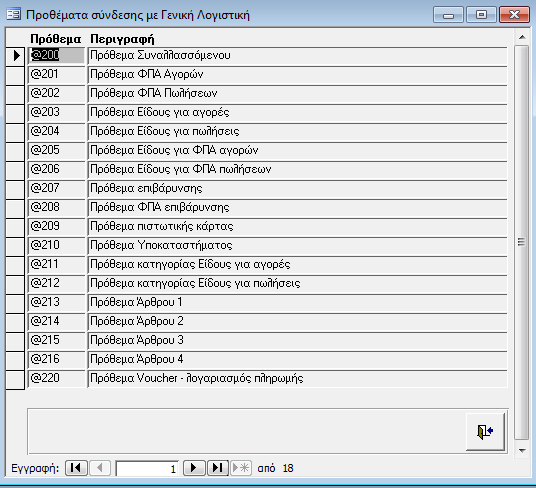This screenshot has width=536, height=488.
Task: Advance to the next record
Action: (194, 467)
